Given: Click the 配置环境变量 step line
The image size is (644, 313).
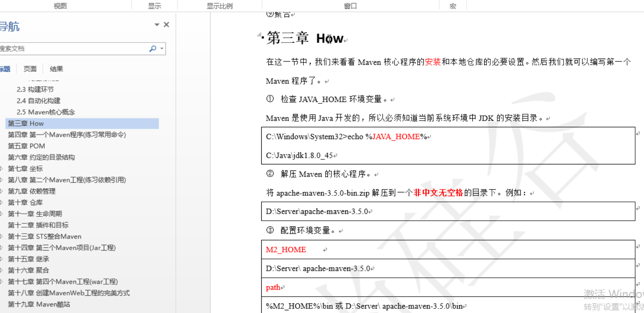Looking at the screenshot, I should click(302, 230).
